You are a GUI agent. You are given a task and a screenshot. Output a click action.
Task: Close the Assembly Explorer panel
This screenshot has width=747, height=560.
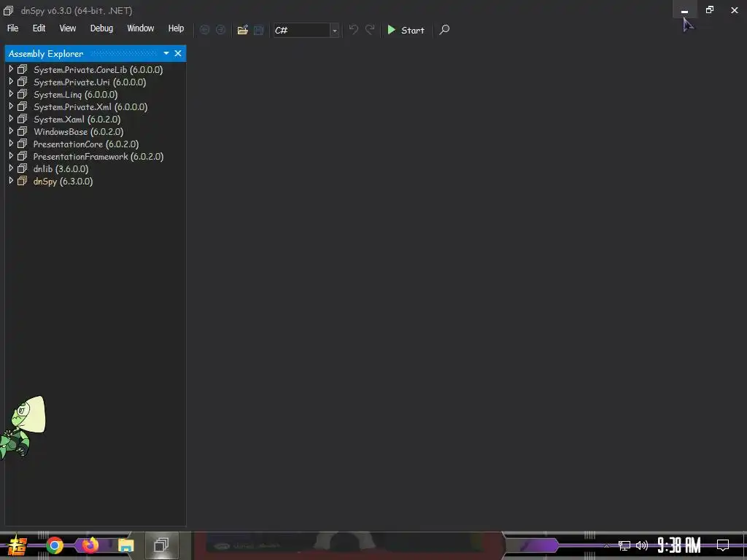click(178, 53)
